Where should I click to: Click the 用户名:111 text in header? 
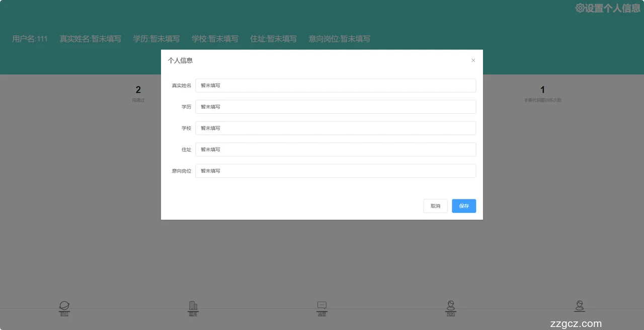coord(30,39)
